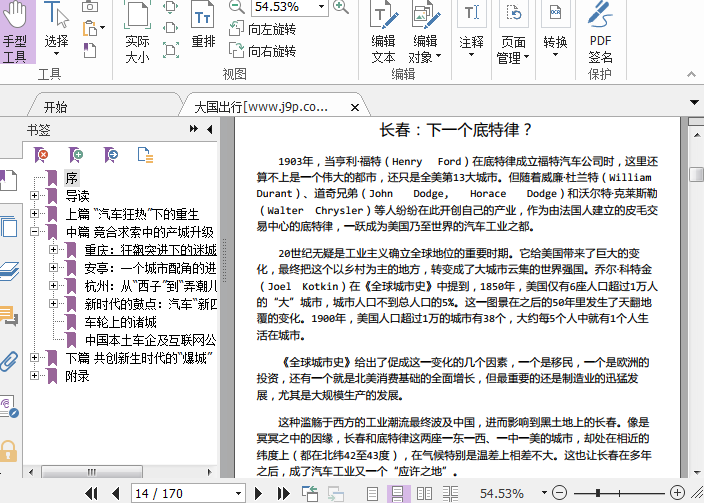The width and height of the screenshot is (704, 503).
Task: Select the 选择 text selection tool
Action: (x=57, y=27)
